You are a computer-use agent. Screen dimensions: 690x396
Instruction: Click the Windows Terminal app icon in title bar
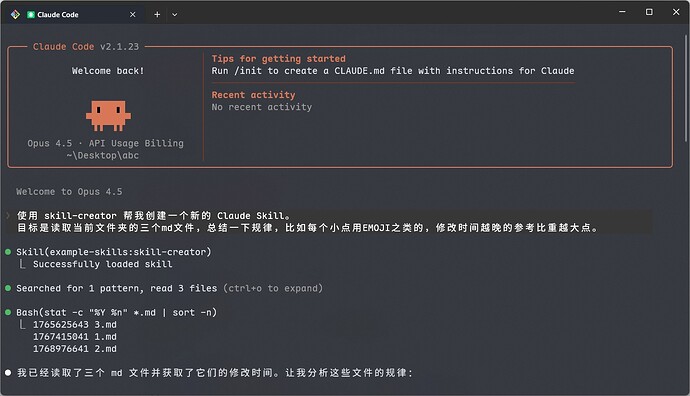coord(15,15)
